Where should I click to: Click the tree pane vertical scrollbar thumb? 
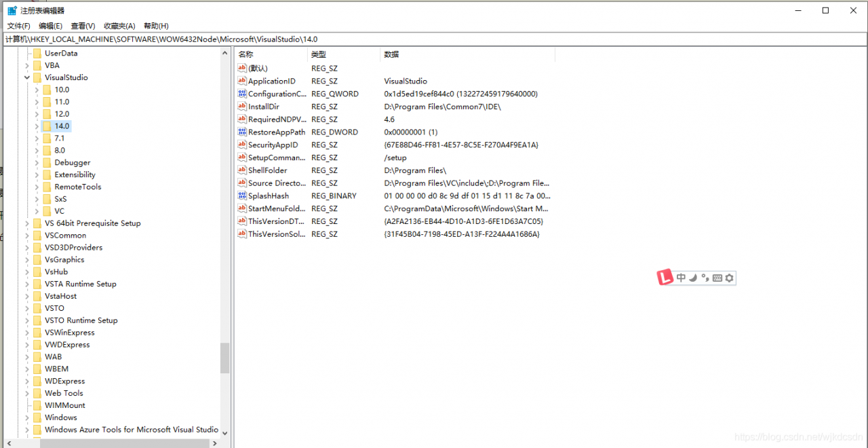click(224, 358)
